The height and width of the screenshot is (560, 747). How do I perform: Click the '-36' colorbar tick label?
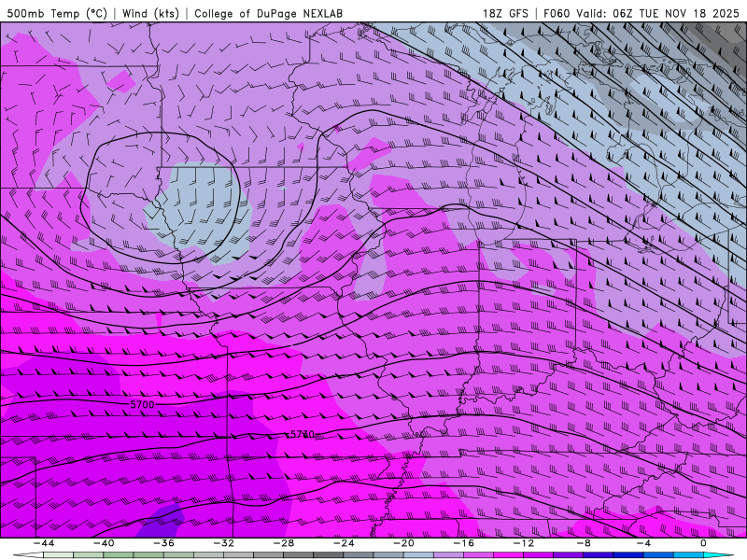coord(164,543)
